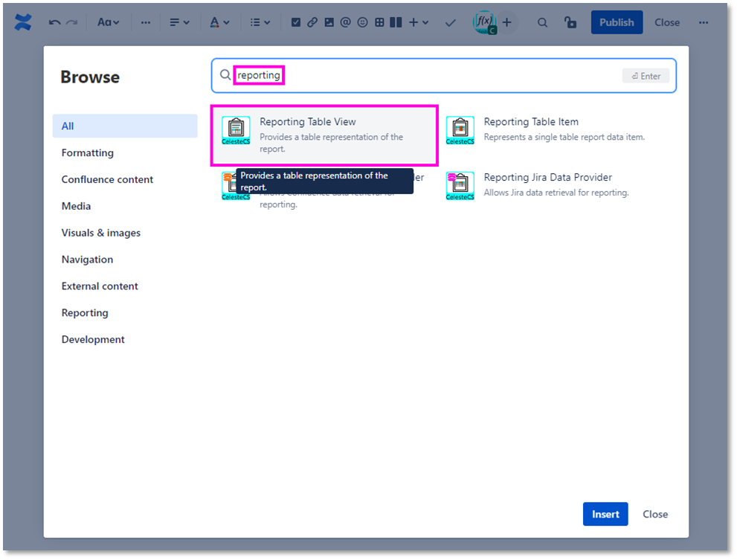
Task: Invite a collaborator with plus button
Action: click(506, 22)
